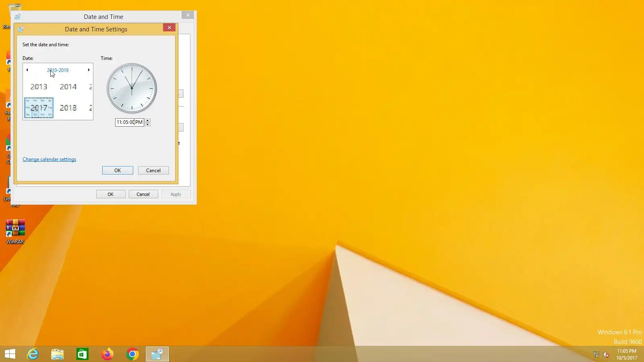Click Apply in the Date and Time window
This screenshot has height=362, width=644.
[x=176, y=194]
